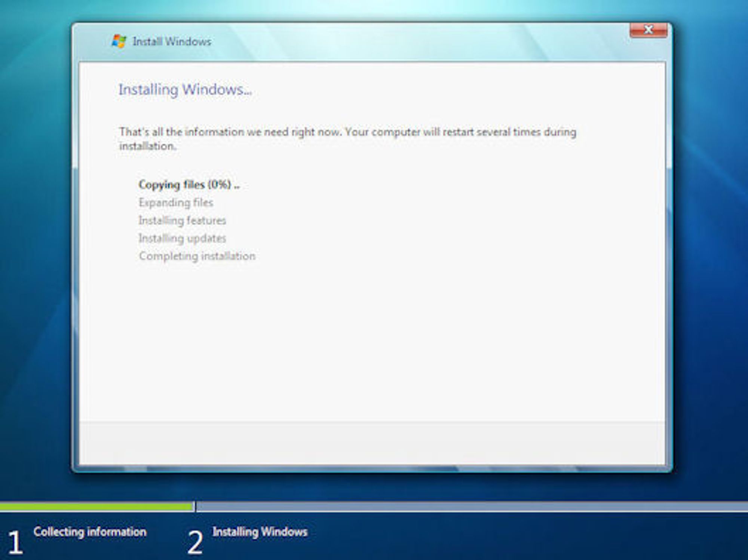This screenshot has width=748, height=560.
Task: Click the Installing Windows... heading
Action: pyautogui.click(x=185, y=90)
